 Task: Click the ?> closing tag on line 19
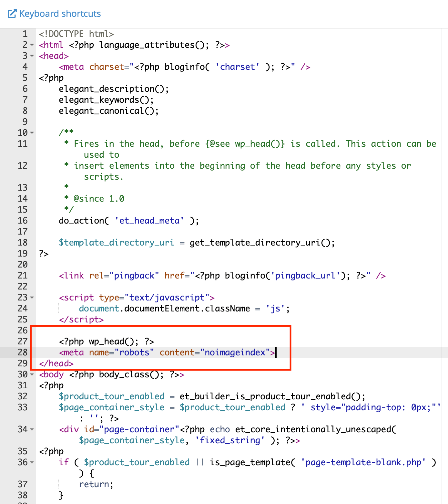[44, 254]
